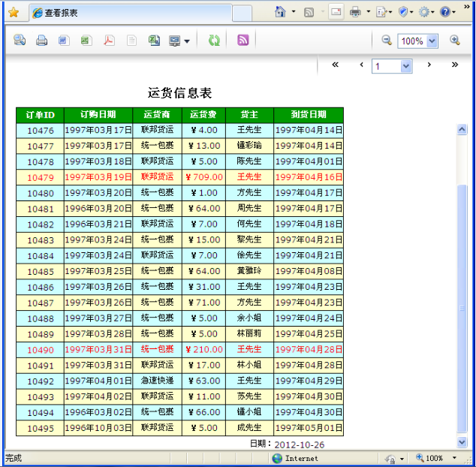476x467 pixels.
Task: Zoom in the report with plus magnifier
Action: point(455,40)
